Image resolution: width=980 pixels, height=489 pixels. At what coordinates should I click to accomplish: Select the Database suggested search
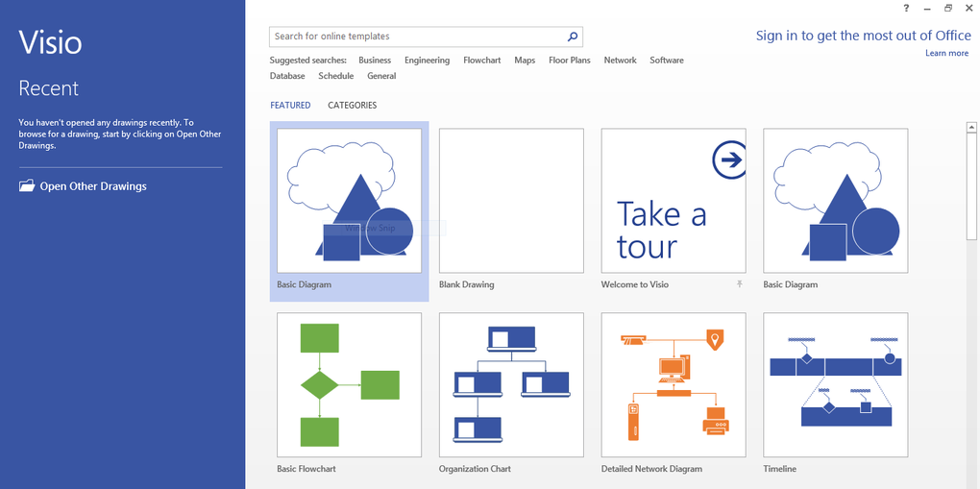coord(287,76)
